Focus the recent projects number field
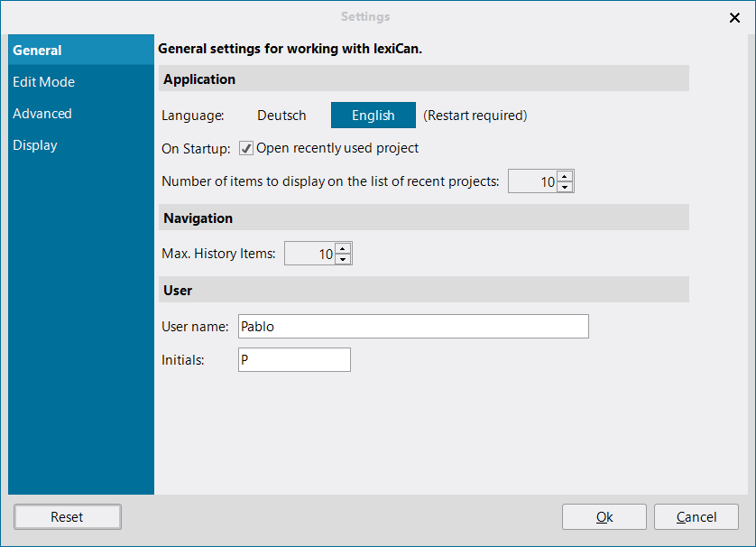The height and width of the screenshot is (547, 756). tap(532, 181)
